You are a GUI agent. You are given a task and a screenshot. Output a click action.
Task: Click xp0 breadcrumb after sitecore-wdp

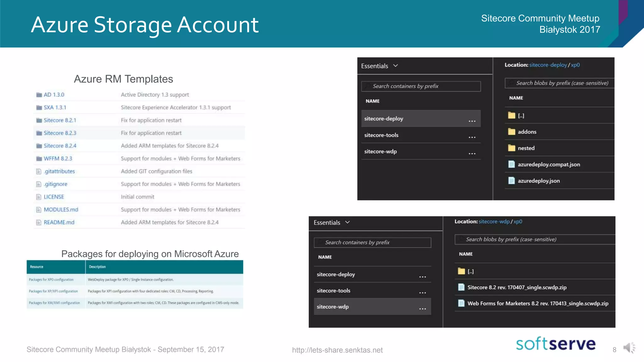click(x=518, y=221)
